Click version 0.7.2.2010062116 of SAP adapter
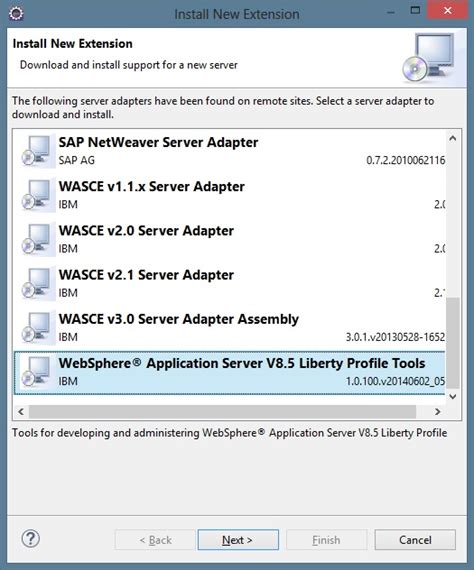Image resolution: width=474 pixels, height=570 pixels. pyautogui.click(x=405, y=160)
